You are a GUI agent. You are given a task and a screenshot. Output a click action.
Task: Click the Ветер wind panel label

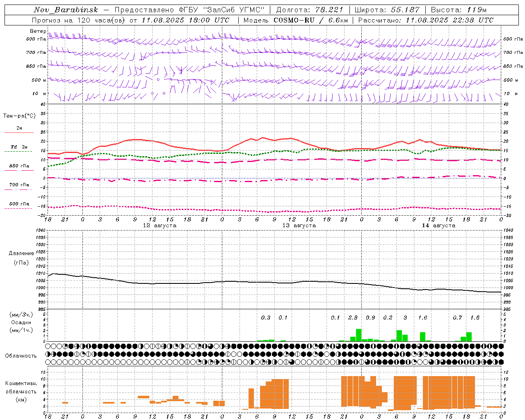[x=38, y=31]
